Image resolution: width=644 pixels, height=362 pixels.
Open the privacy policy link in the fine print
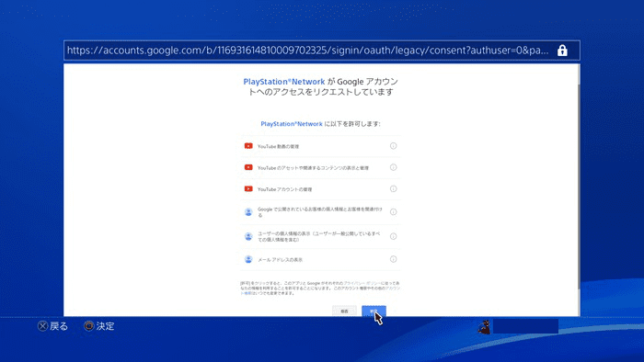pos(362,283)
